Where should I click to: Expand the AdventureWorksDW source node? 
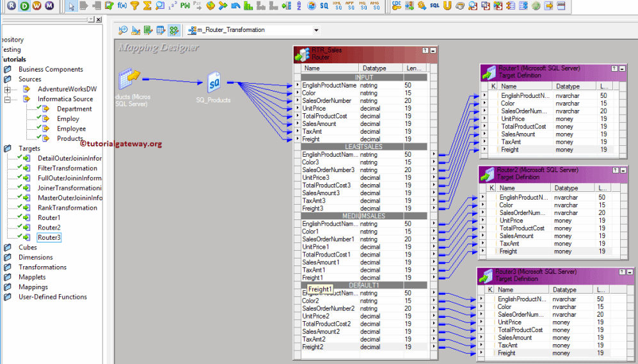click(x=8, y=89)
